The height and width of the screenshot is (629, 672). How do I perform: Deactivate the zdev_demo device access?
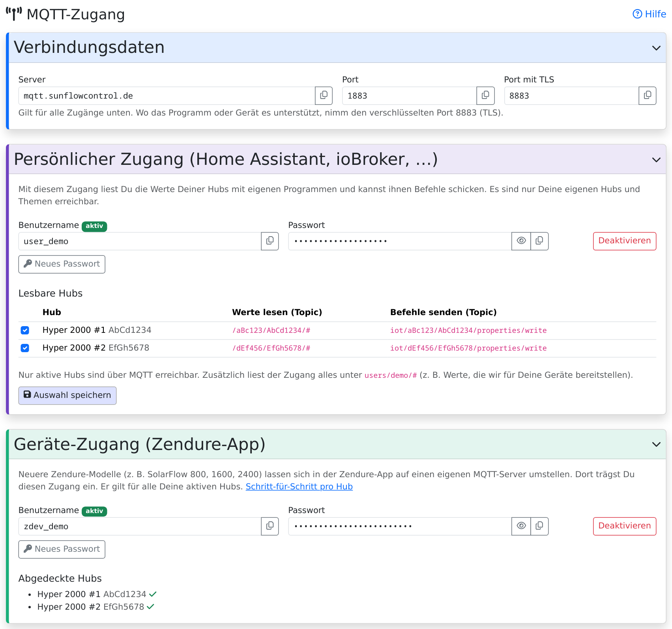click(625, 526)
